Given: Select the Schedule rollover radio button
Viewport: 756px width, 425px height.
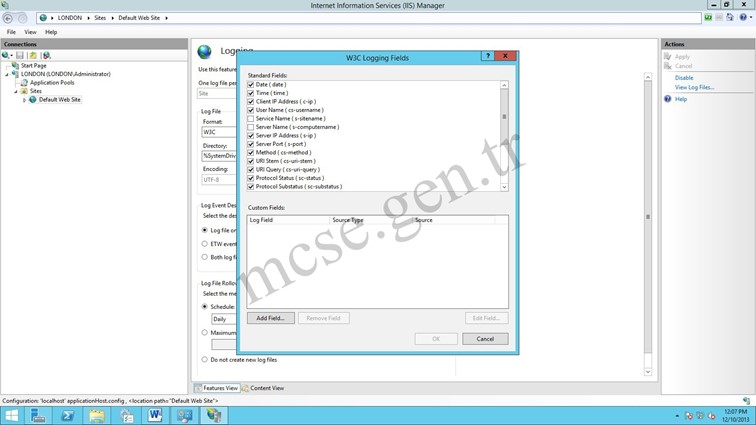Looking at the screenshot, I should click(x=204, y=306).
